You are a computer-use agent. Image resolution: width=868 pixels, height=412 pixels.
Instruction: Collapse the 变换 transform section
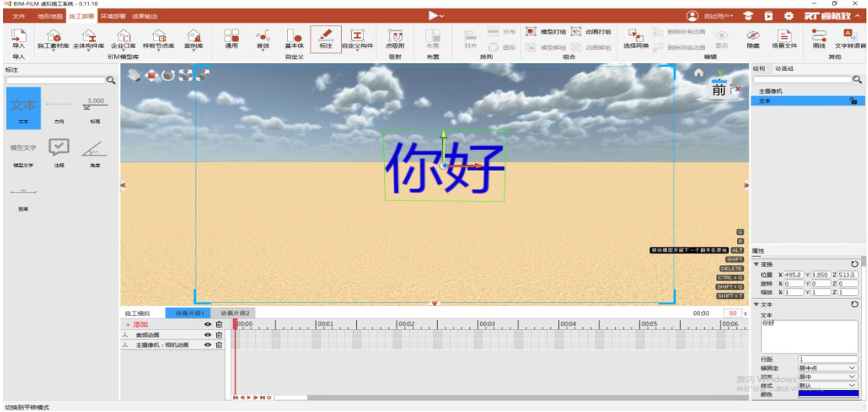point(756,265)
